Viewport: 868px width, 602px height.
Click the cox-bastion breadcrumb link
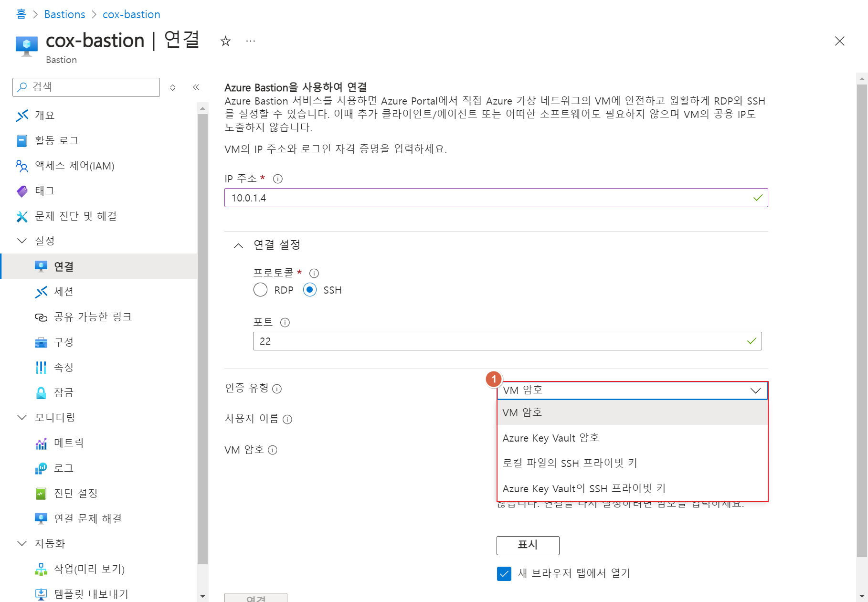[x=131, y=14]
